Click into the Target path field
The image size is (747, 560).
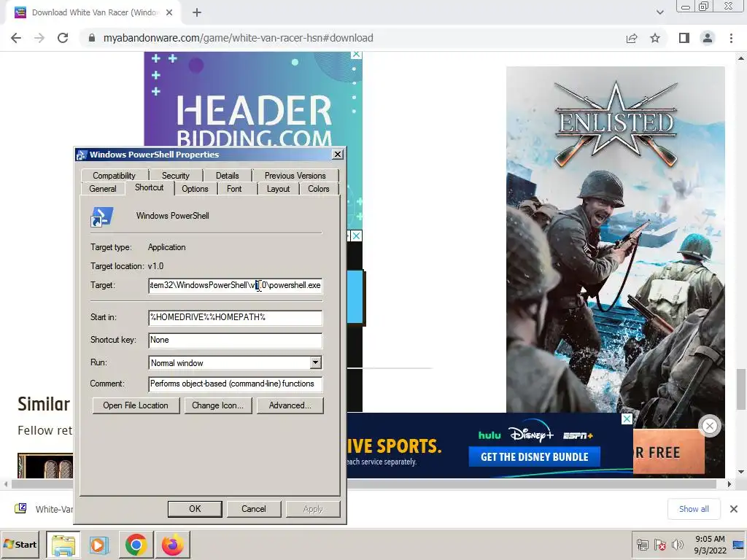[236, 285]
